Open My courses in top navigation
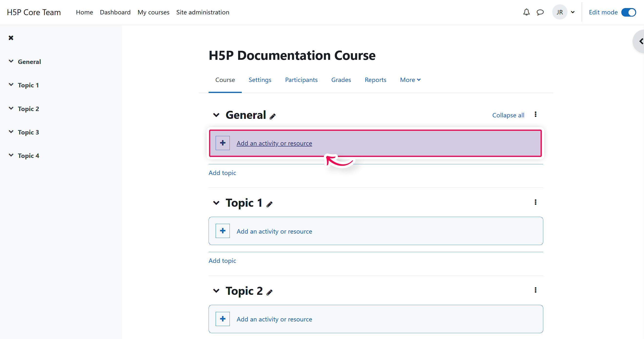The image size is (644, 339). [x=153, y=12]
